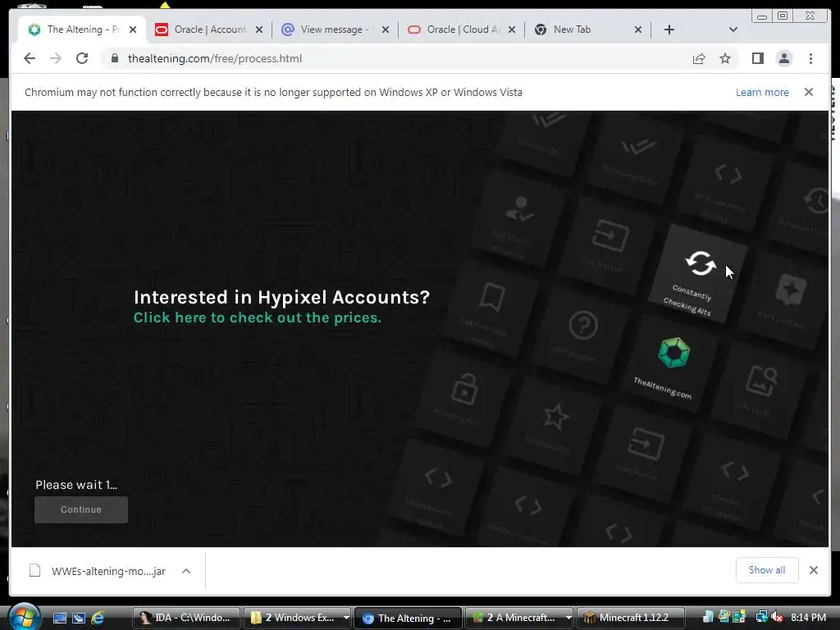The image size is (840, 630).
Task: Open the share page icon
Action: [x=699, y=58]
